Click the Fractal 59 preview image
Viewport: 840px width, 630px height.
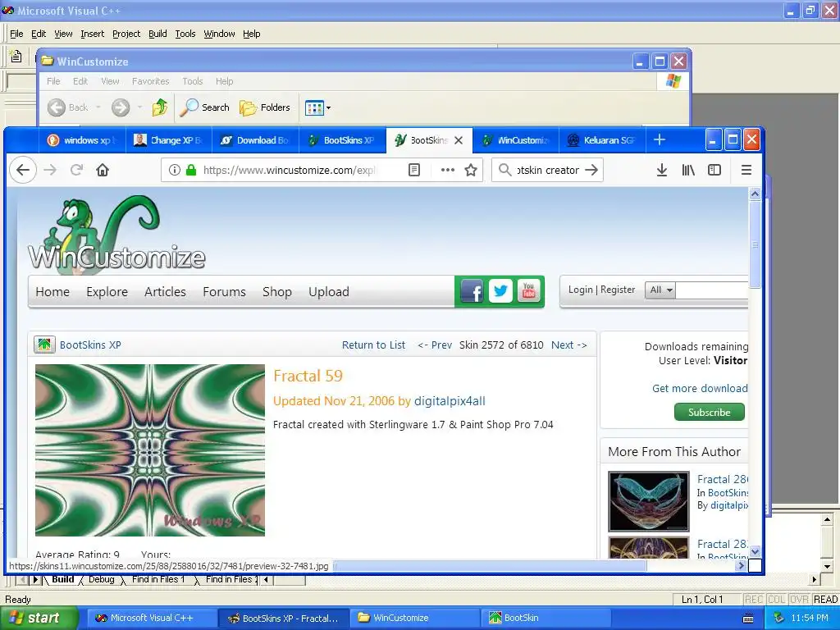click(150, 450)
